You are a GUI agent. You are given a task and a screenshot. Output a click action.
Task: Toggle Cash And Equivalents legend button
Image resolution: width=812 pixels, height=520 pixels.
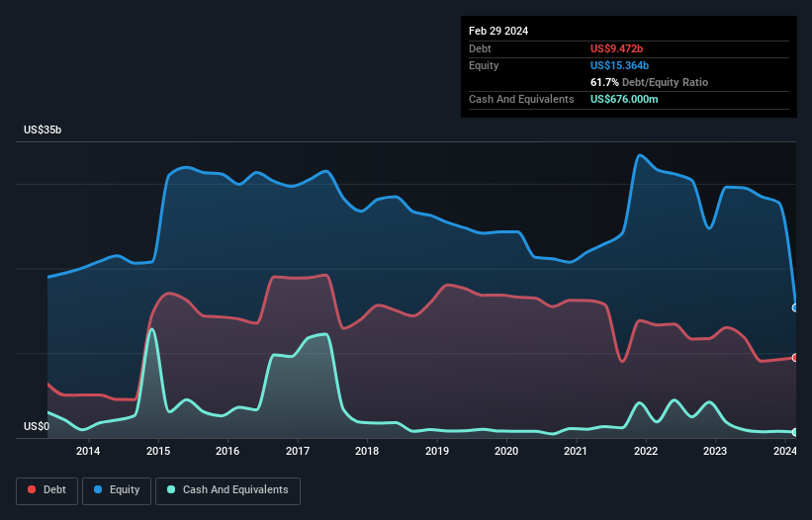coord(227,490)
